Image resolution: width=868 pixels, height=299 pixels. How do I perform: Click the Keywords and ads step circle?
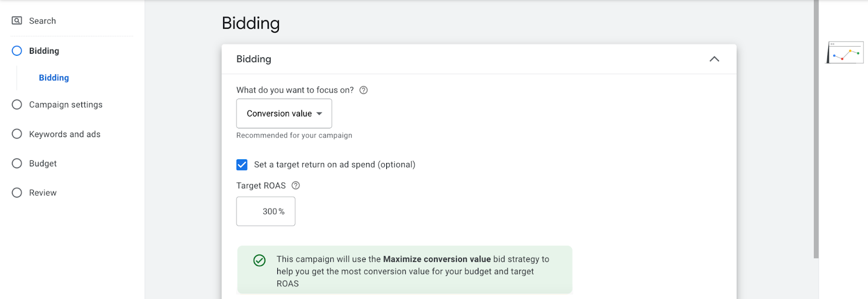tap(17, 134)
